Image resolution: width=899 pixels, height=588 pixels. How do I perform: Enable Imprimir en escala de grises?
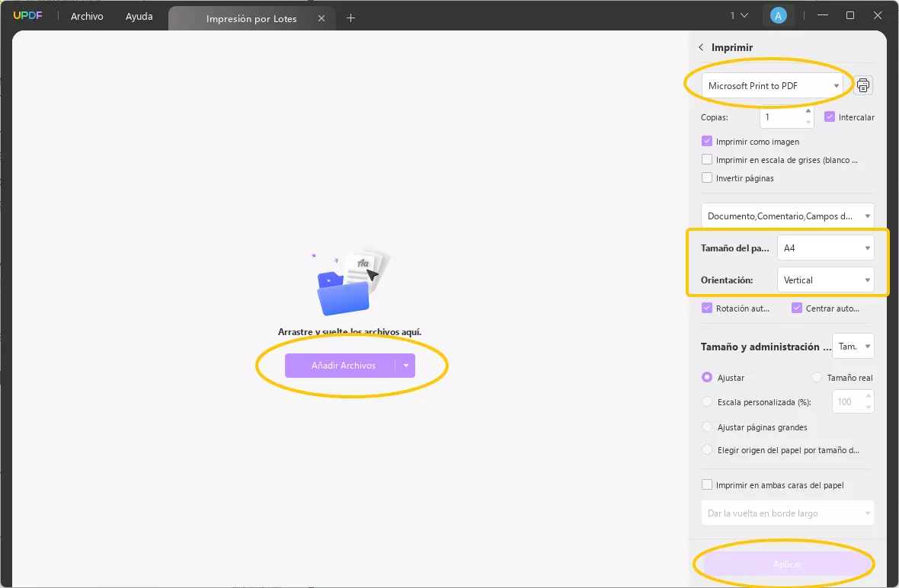[707, 159]
